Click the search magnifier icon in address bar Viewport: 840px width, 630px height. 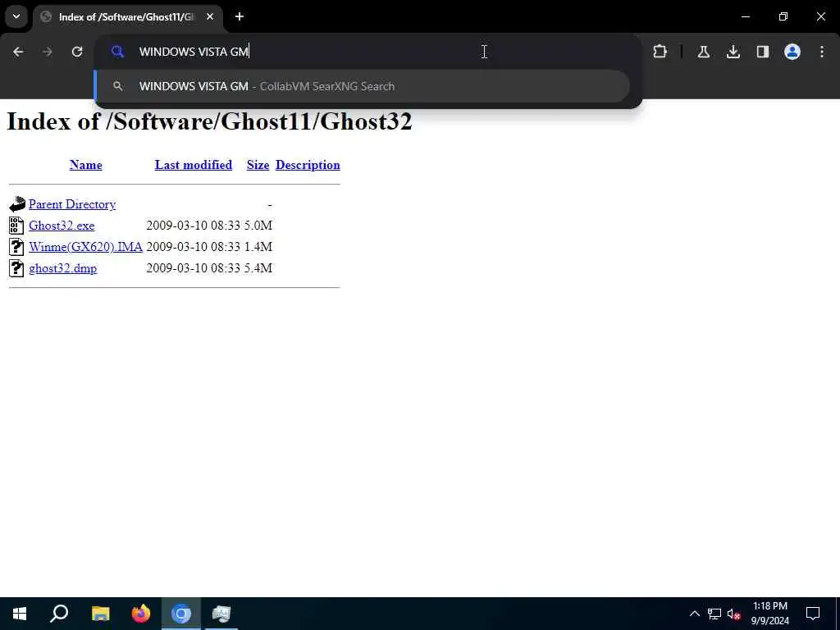117,52
